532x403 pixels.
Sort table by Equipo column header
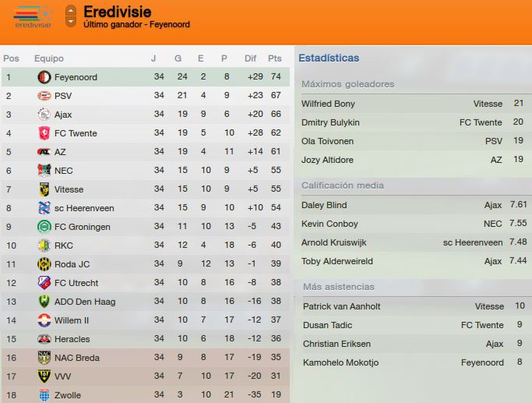point(49,58)
